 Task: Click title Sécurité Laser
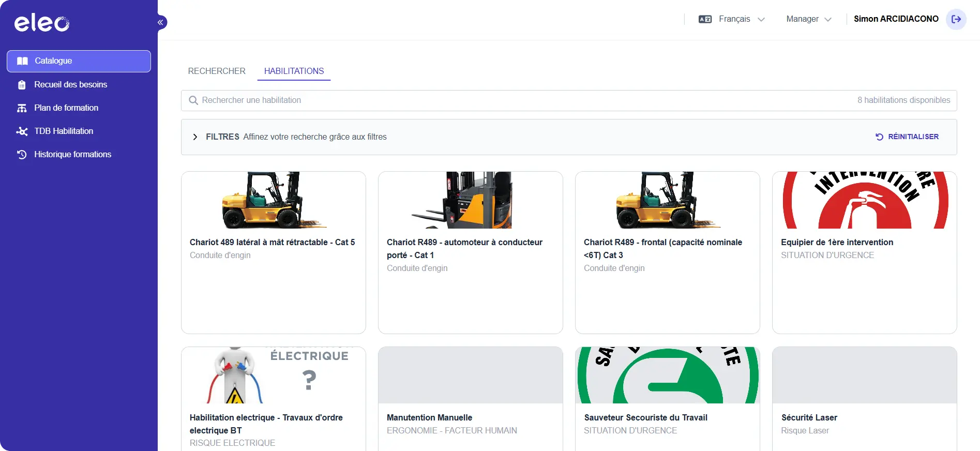tap(809, 418)
